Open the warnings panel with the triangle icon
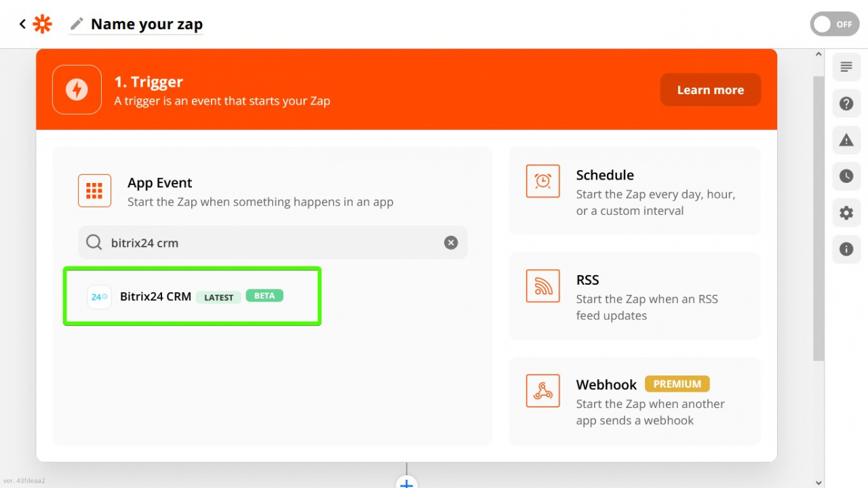Viewport: 868px width, 488px height. [846, 140]
